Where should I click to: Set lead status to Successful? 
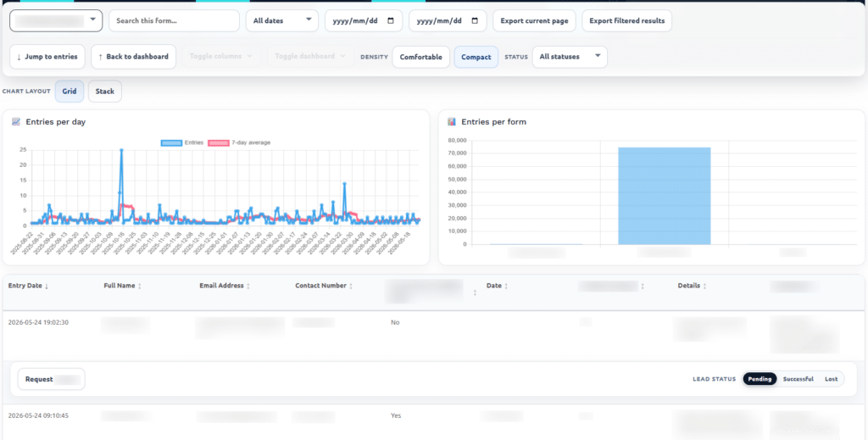click(798, 379)
